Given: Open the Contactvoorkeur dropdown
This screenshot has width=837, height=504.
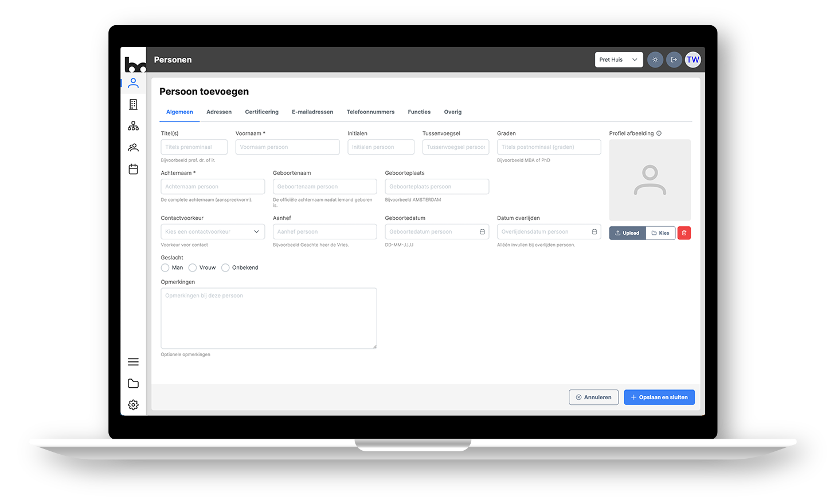Looking at the screenshot, I should [x=213, y=232].
